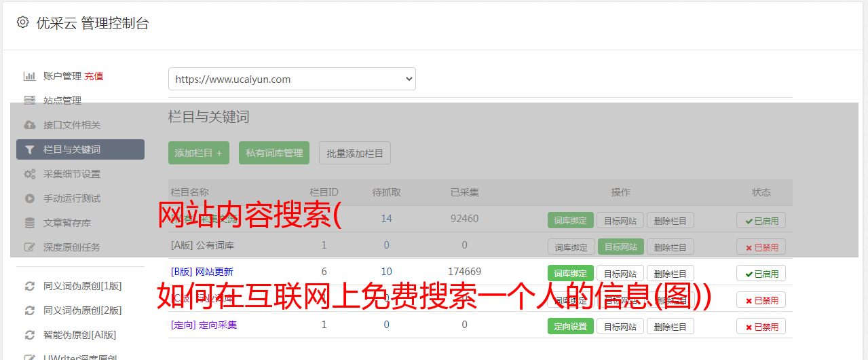Click the refresh icon for 同义词伪原创[1版]
868x360 pixels.
point(30,286)
